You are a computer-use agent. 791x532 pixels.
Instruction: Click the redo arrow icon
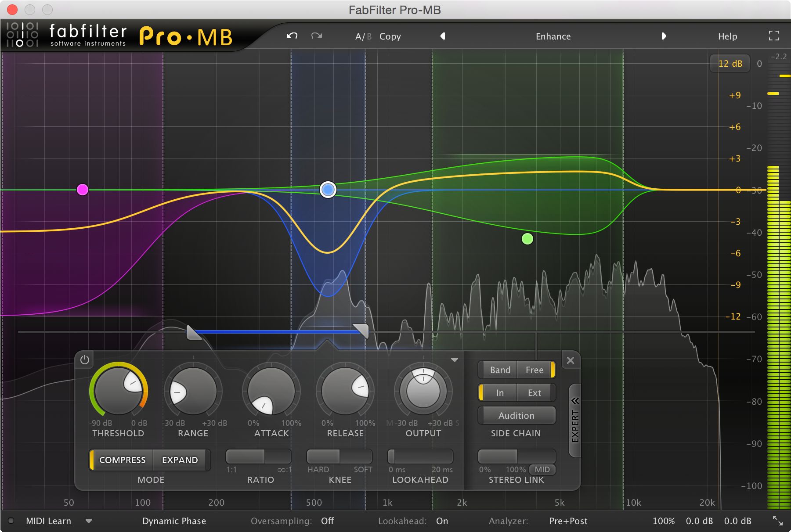(316, 36)
